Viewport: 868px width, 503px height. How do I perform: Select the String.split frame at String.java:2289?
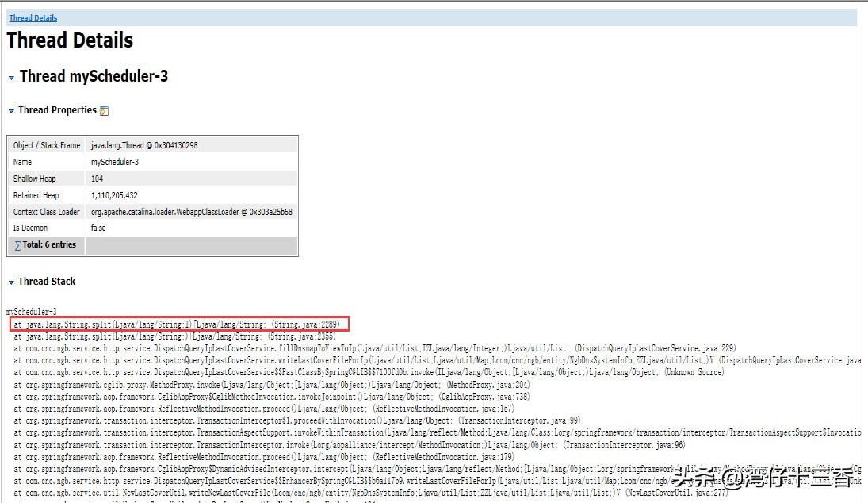177,324
